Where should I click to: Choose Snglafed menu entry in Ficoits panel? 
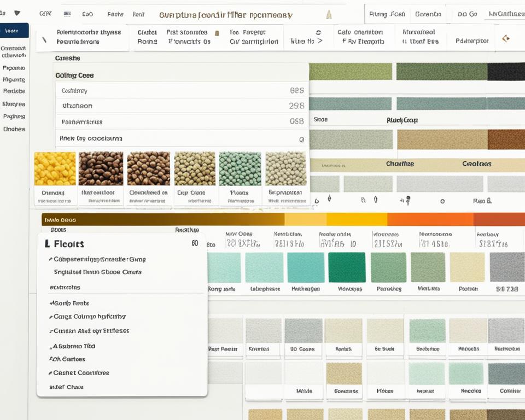(x=97, y=272)
